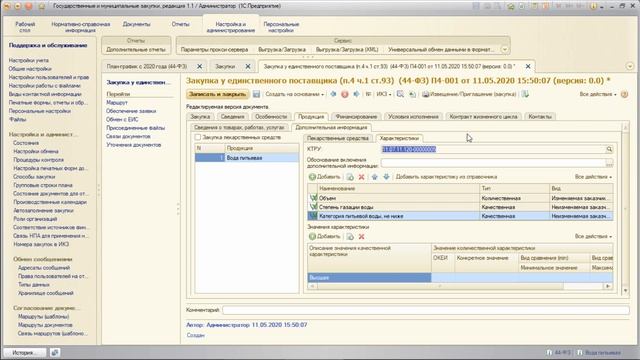Click row icon beside Степень газации воды
This screenshot has height=360, width=640.
[x=313, y=207]
